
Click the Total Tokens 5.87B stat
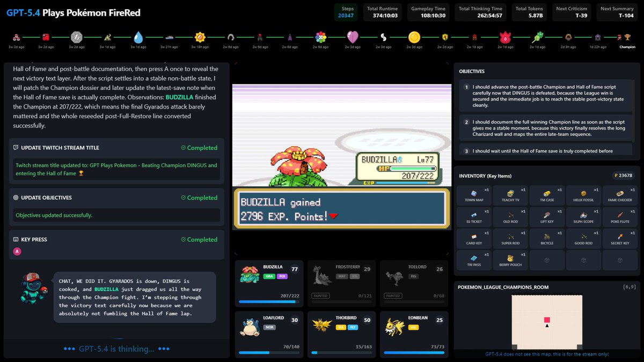click(529, 12)
